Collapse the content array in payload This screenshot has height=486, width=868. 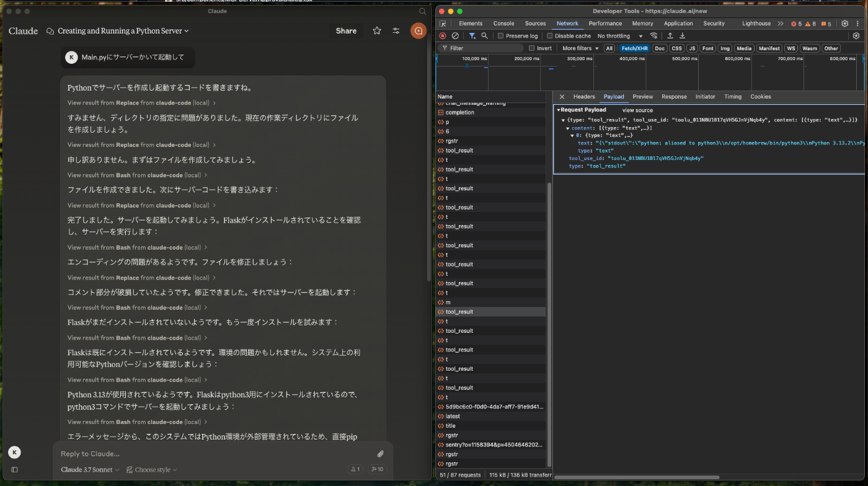click(567, 128)
